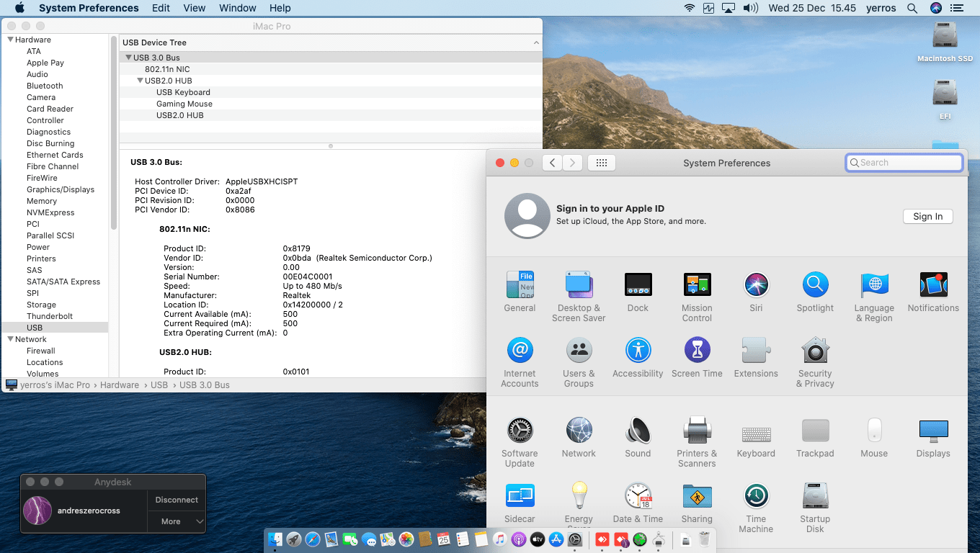Image resolution: width=980 pixels, height=553 pixels.
Task: Collapse the USB2.0 HUB tree node
Action: (x=140, y=81)
